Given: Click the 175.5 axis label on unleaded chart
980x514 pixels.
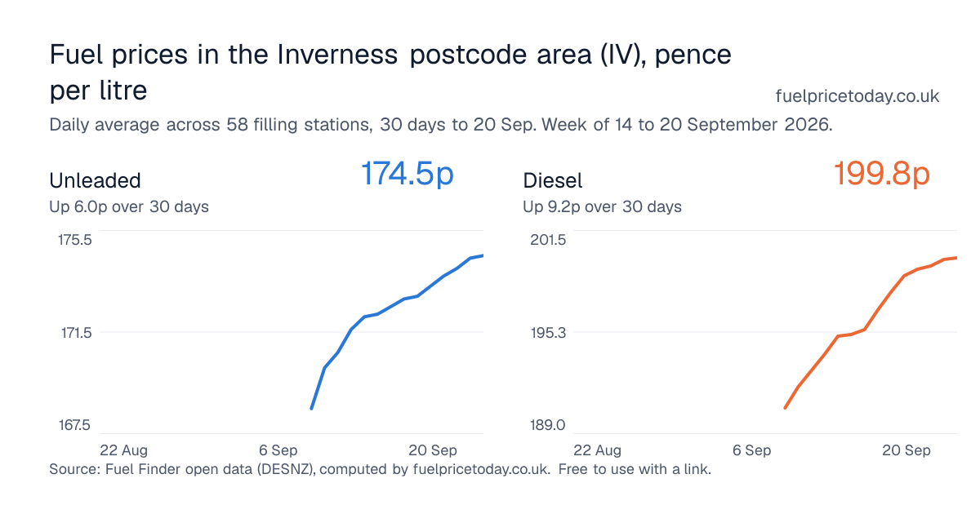Looking at the screenshot, I should 75,240.
